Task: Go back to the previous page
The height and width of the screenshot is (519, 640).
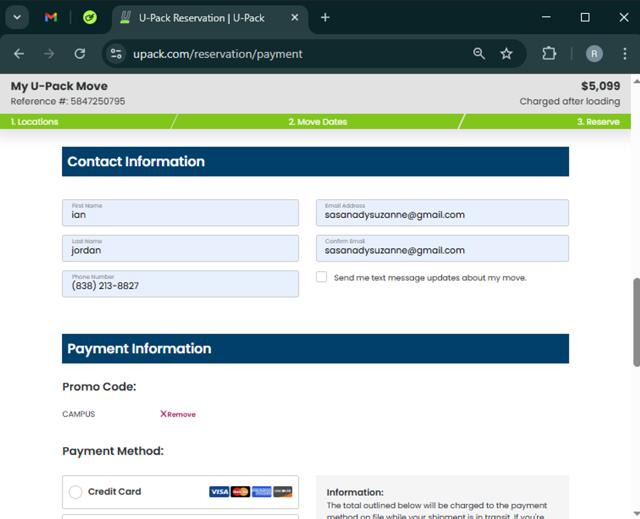Action: (x=19, y=53)
